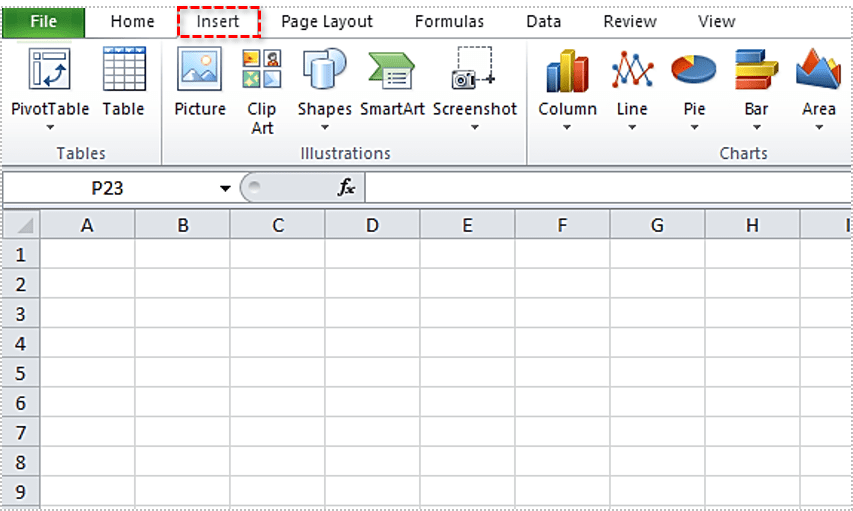Switch to the Page Layout tab
Image resolution: width=853 pixels, height=511 pixels.
click(x=326, y=21)
